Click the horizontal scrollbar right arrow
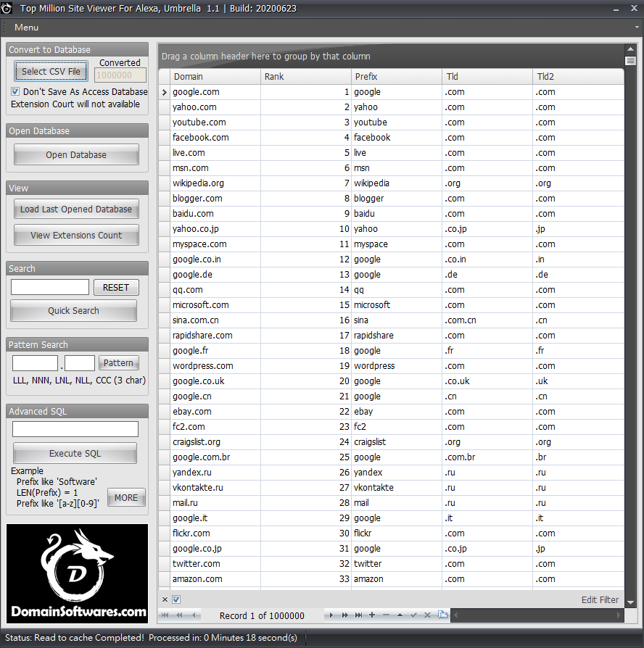This screenshot has width=644, height=648. (x=619, y=615)
